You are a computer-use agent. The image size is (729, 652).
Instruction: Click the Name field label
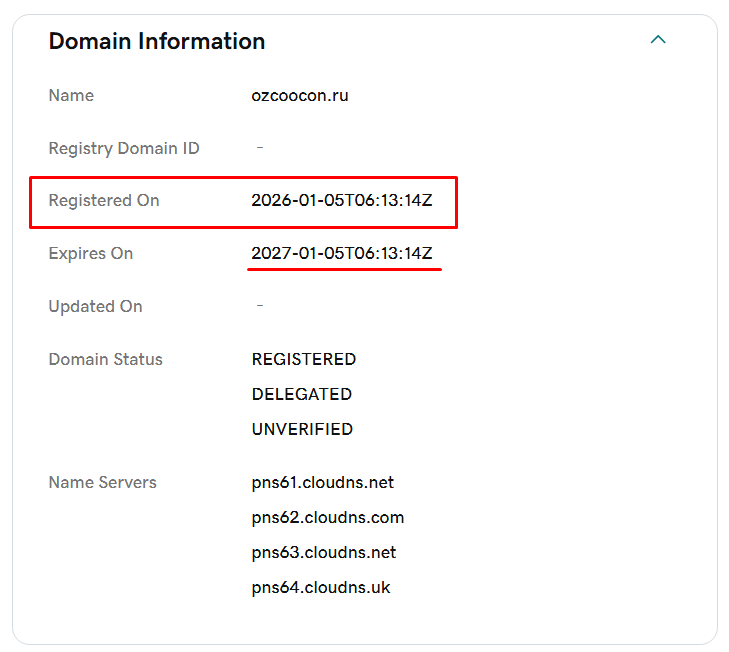pyautogui.click(x=71, y=96)
